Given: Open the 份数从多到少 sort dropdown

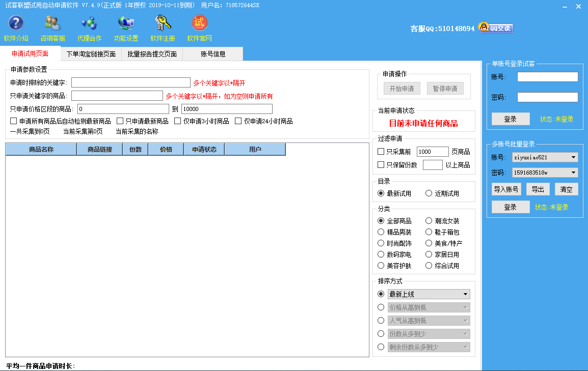Looking at the screenshot, I should click(x=429, y=333).
